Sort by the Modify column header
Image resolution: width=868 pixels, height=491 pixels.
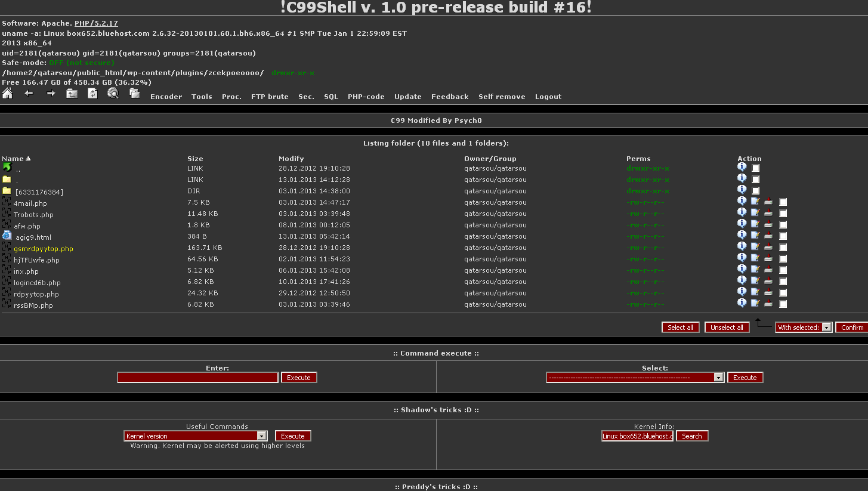(291, 159)
